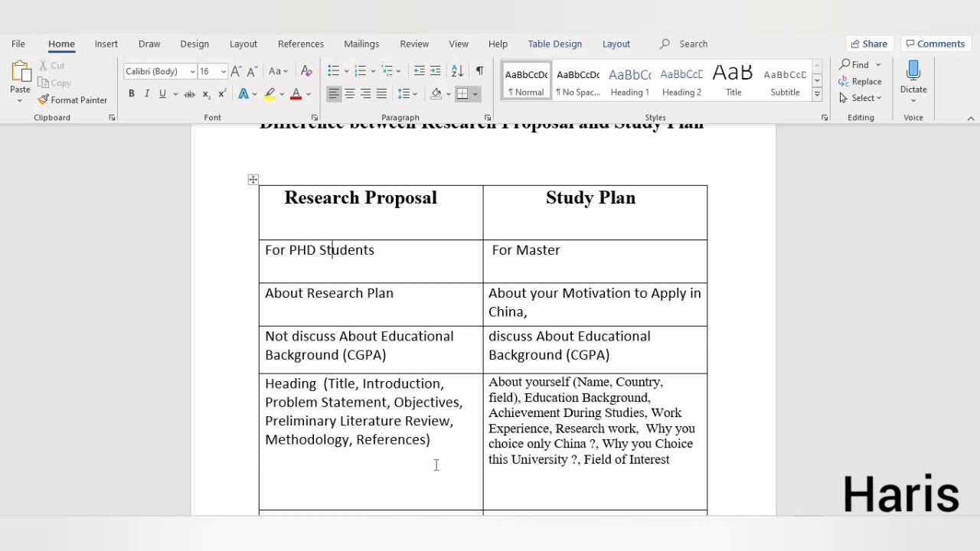The width and height of the screenshot is (980, 551).
Task: Open highlight color picker arrow
Action: tap(282, 94)
